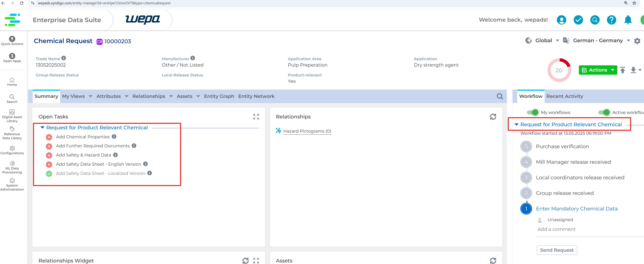Image resolution: width=644 pixels, height=264 pixels.
Task: Click the info icon next to Manufacturer
Action: point(192,58)
